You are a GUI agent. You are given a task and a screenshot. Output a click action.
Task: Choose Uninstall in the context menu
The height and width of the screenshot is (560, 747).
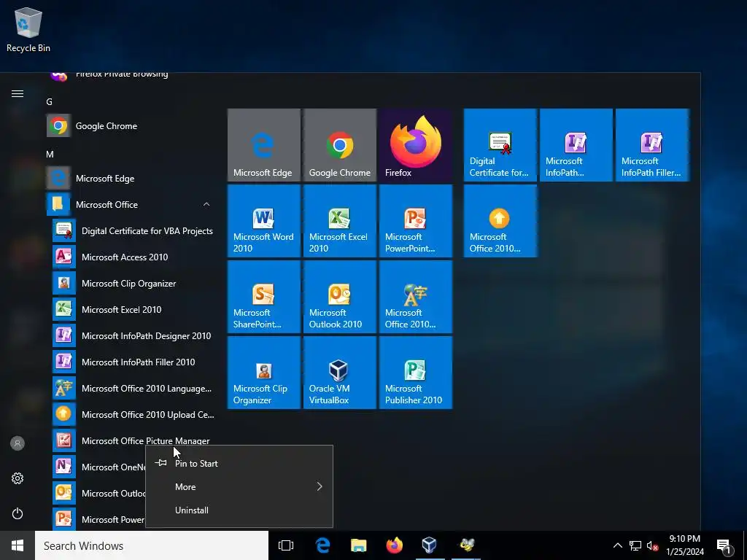pos(239,510)
